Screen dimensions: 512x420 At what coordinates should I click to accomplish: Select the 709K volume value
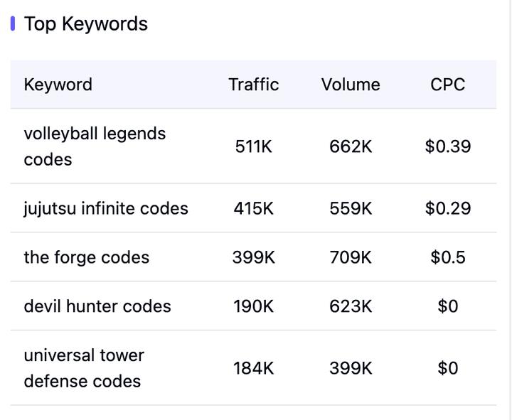(x=351, y=257)
